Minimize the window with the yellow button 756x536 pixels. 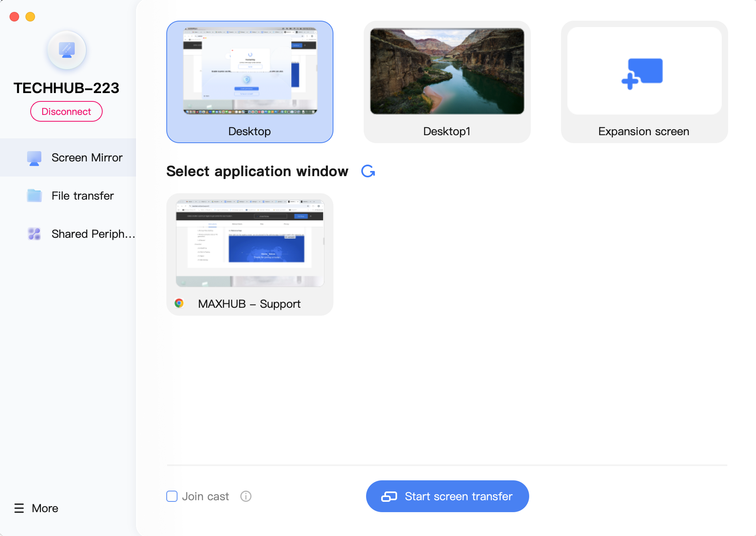(30, 17)
